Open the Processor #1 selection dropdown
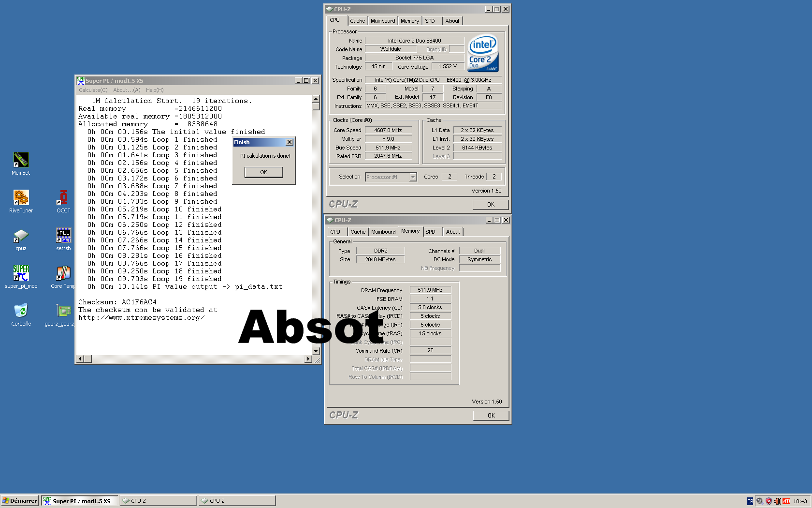Image resolution: width=812 pixels, height=508 pixels. (413, 177)
